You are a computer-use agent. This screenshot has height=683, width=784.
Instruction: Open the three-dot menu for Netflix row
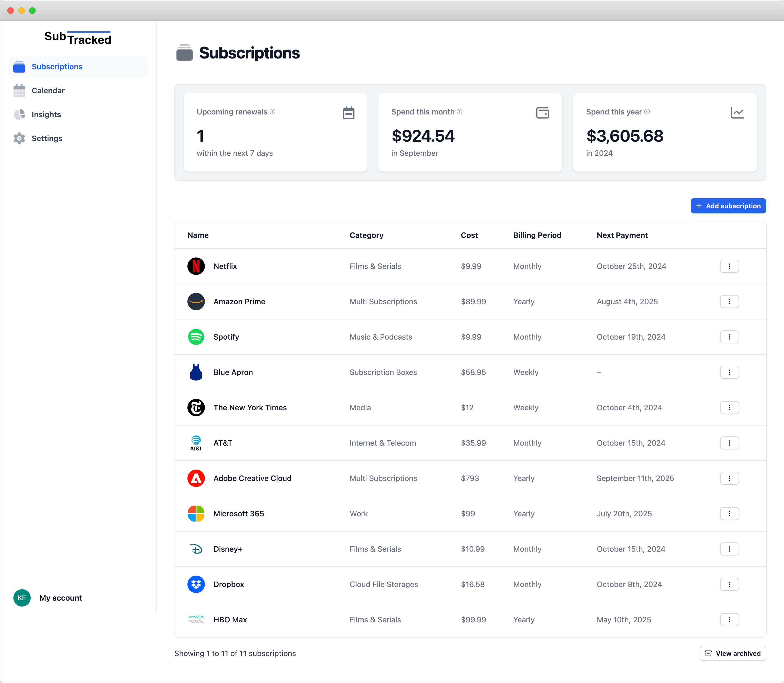point(729,266)
